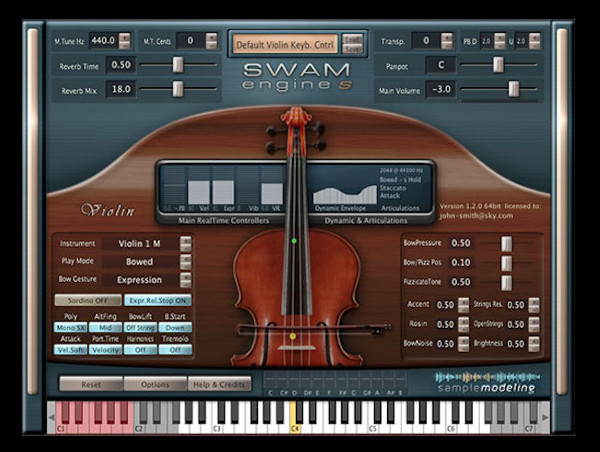Click the Reverb Time slider handle

[177, 65]
